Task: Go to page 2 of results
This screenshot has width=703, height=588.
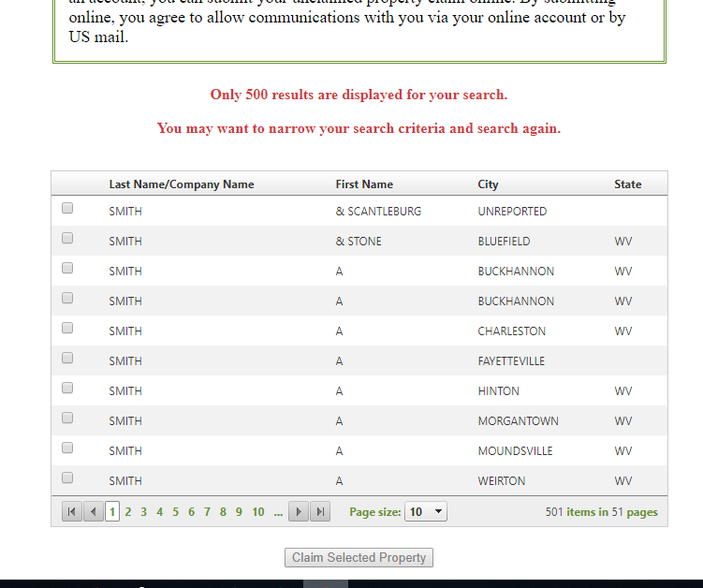Action: (128, 512)
